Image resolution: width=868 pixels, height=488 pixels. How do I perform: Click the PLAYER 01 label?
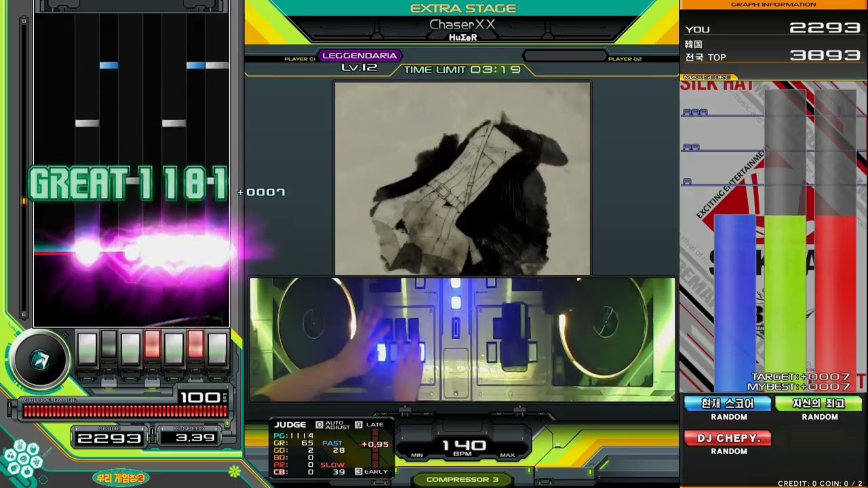300,59
